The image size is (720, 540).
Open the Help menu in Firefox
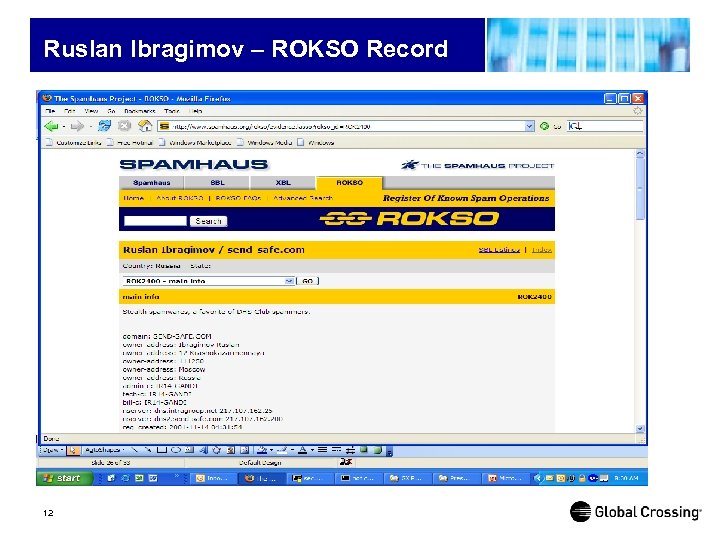196,111
